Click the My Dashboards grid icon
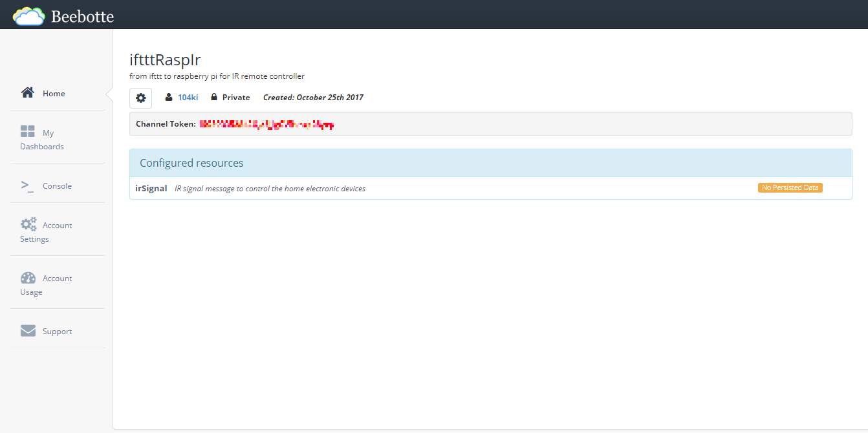This screenshot has height=433, width=868. tap(27, 132)
